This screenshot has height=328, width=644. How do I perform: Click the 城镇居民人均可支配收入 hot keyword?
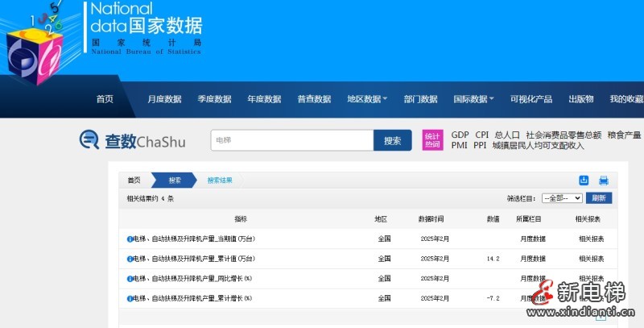coord(538,146)
